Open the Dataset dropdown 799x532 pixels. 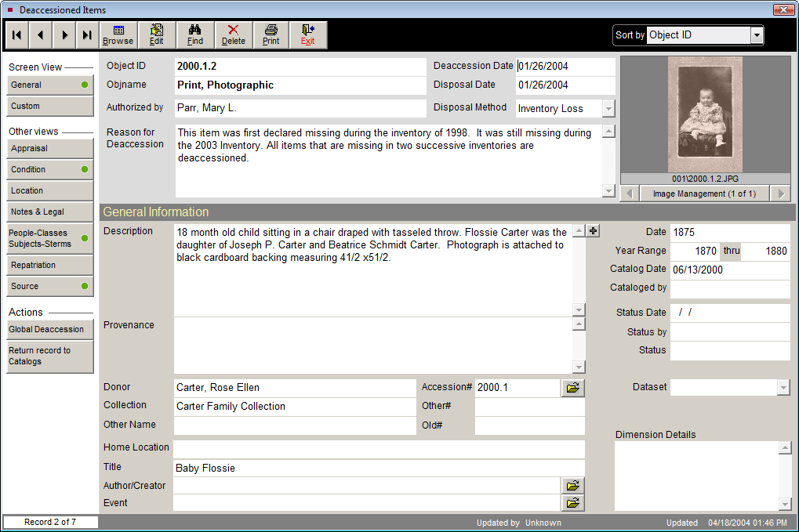point(785,387)
